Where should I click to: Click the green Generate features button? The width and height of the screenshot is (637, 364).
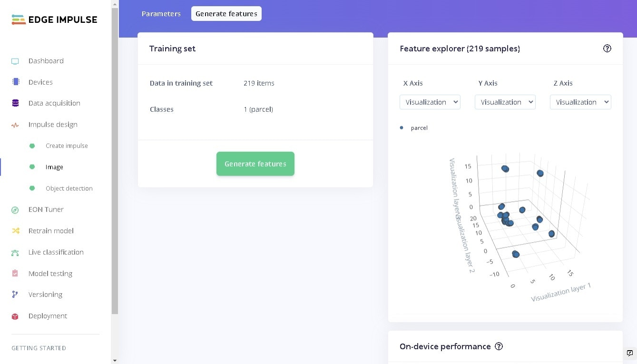[255, 164]
